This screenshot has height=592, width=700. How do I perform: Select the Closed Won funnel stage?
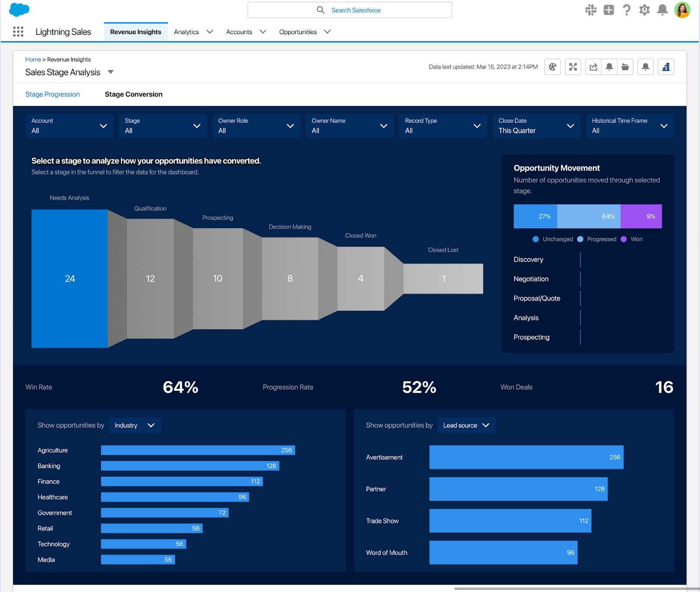[360, 279]
